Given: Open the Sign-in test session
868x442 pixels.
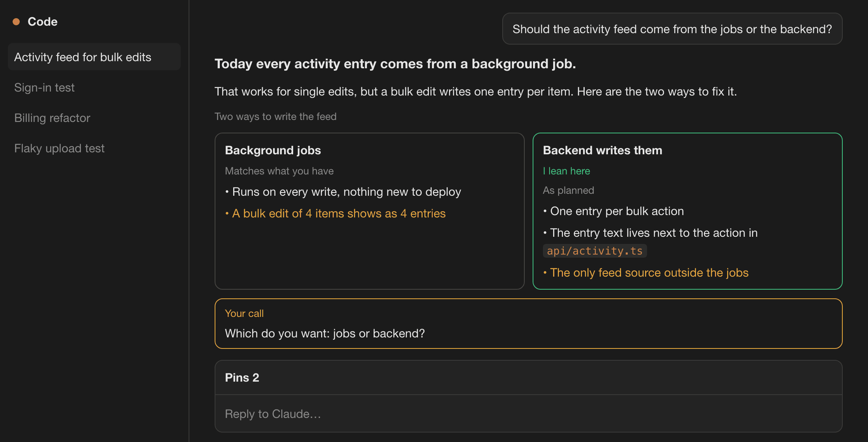Looking at the screenshot, I should (x=94, y=88).
